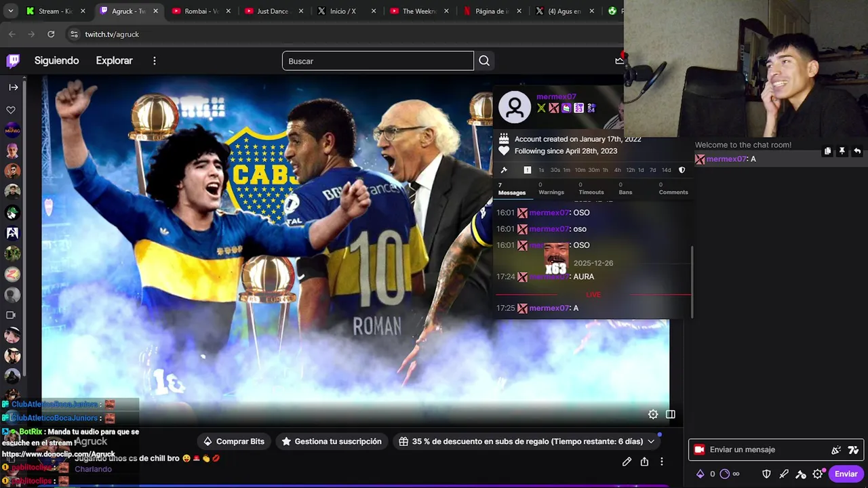
Task: Click the LIVE marker in message history
Action: pyautogui.click(x=593, y=295)
